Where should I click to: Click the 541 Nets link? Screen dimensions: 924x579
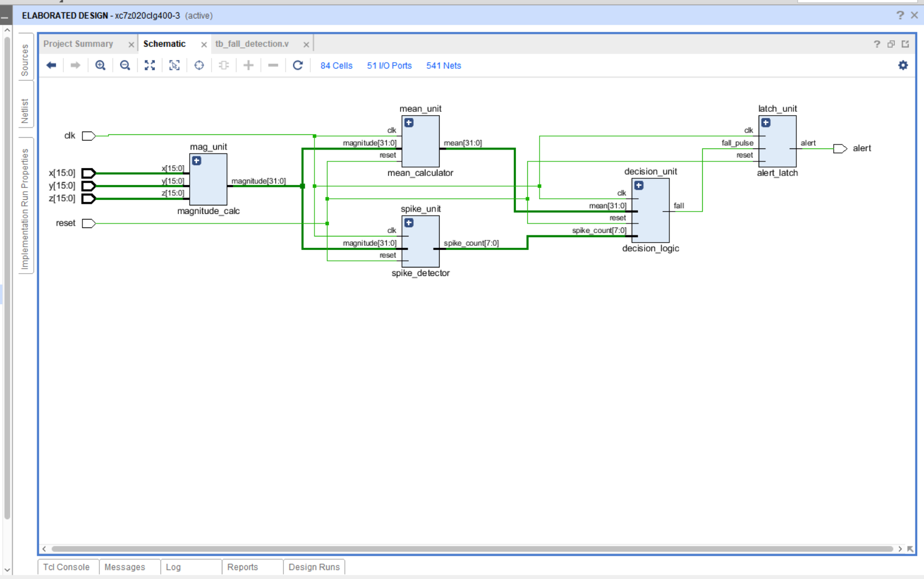[444, 65]
